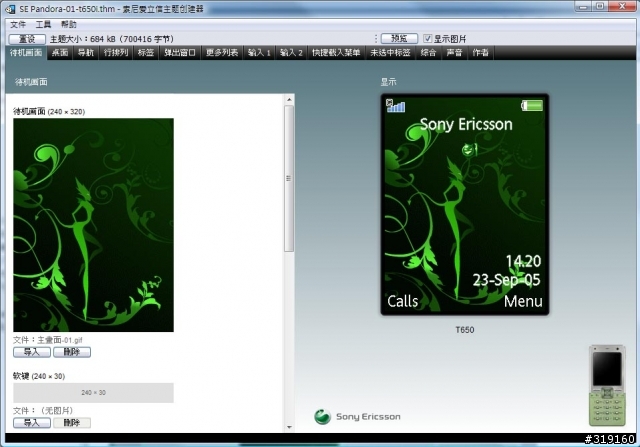Click the application icon in title bar
Image resolution: width=640 pixels, height=447 pixels.
click(x=10, y=9)
